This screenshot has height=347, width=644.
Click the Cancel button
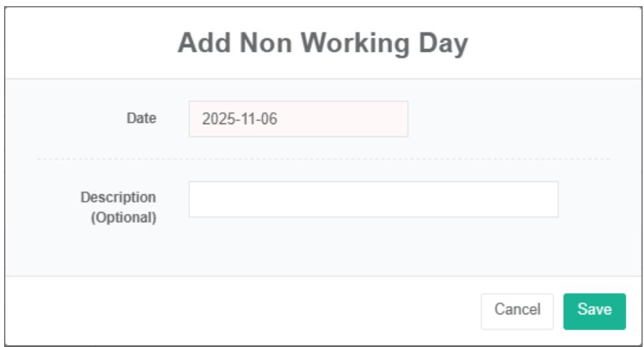(x=517, y=311)
